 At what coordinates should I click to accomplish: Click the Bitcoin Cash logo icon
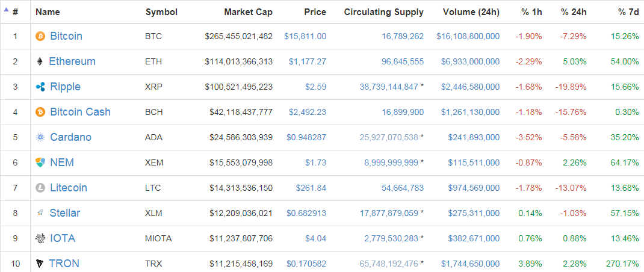tap(40, 112)
